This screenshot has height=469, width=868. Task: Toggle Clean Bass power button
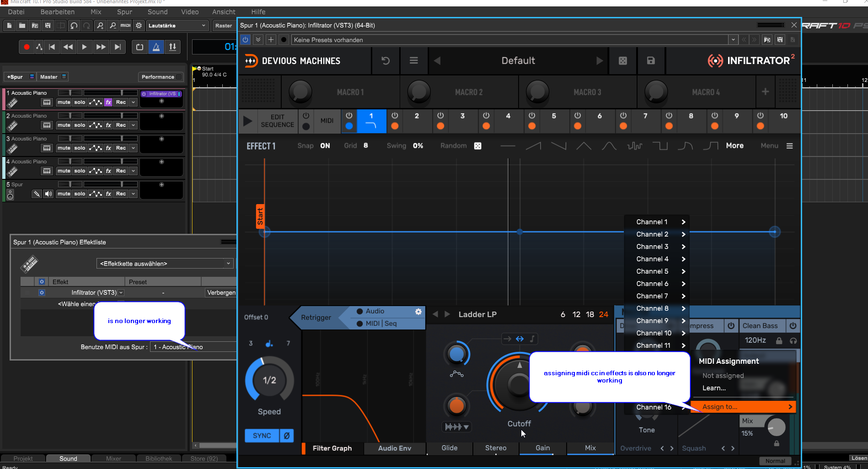tap(793, 326)
